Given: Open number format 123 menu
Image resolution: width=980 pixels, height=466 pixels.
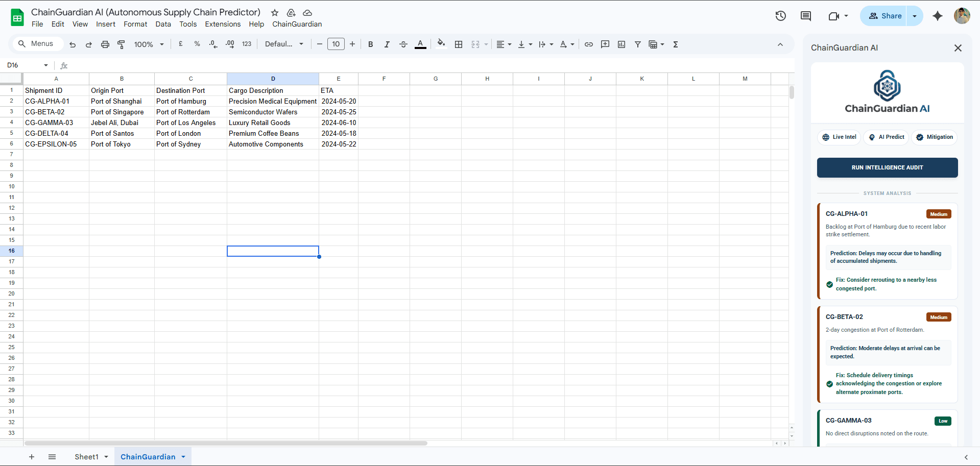Looking at the screenshot, I should [247, 44].
